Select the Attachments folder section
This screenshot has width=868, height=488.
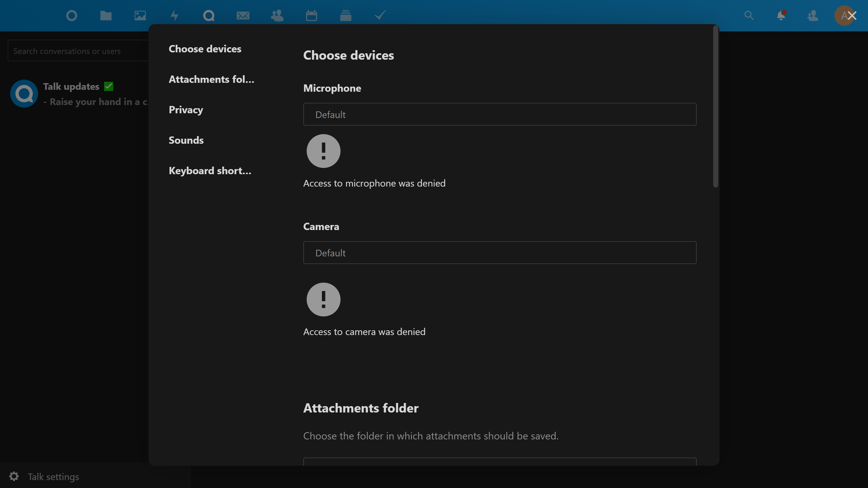(x=211, y=79)
